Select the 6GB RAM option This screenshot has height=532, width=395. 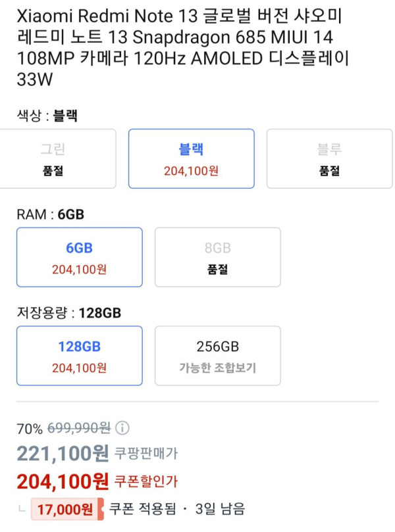79,257
